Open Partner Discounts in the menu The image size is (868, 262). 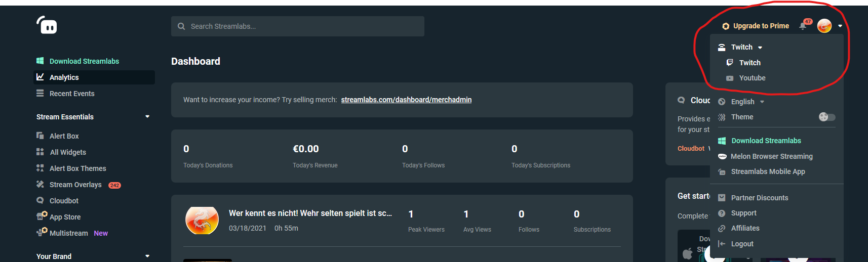click(759, 198)
